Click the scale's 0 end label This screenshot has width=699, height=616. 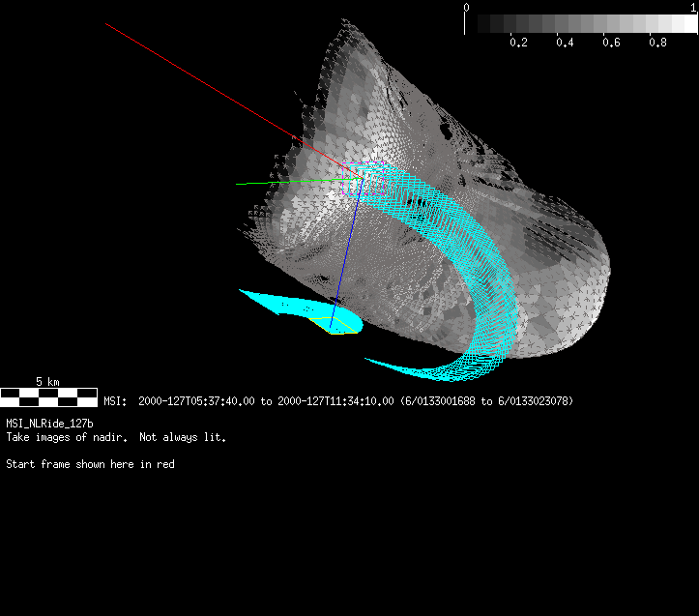pyautogui.click(x=466, y=7)
